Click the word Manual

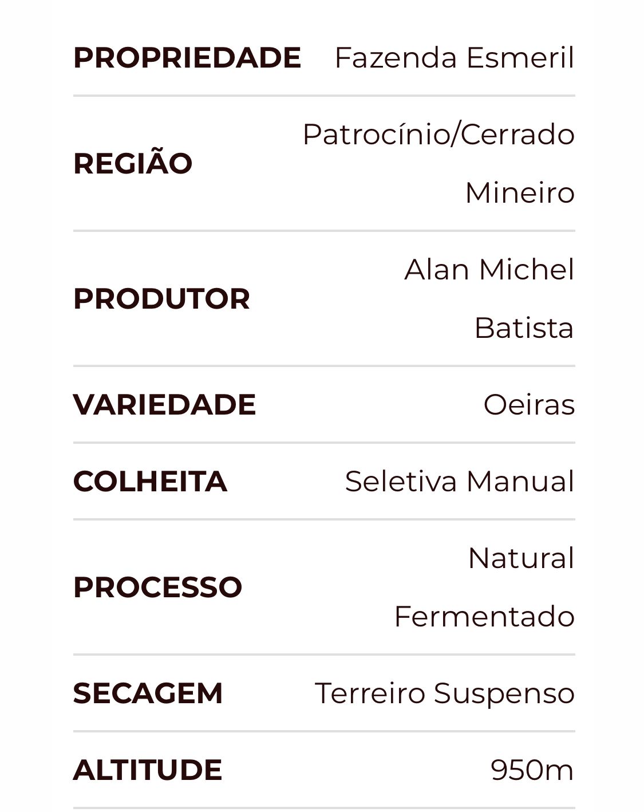pos(520,481)
